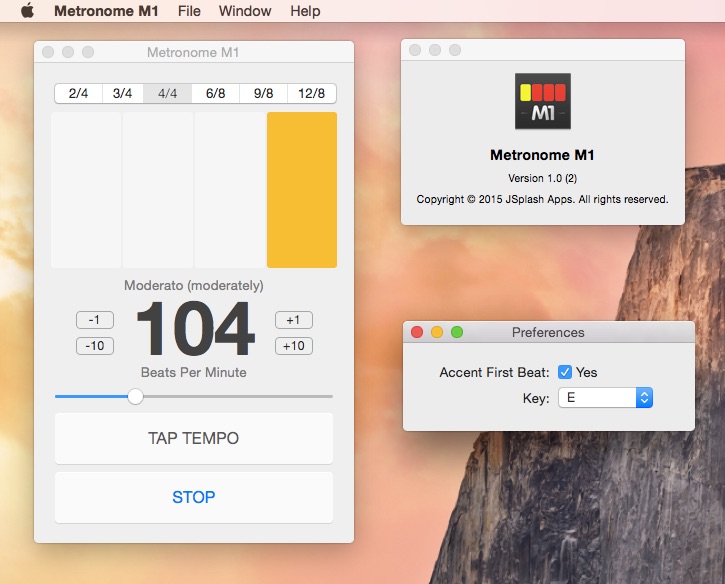Click the TAP TEMPO button

pos(194,438)
